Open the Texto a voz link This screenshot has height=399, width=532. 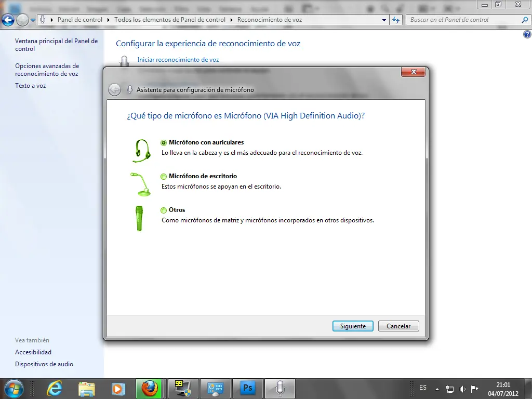(30, 86)
